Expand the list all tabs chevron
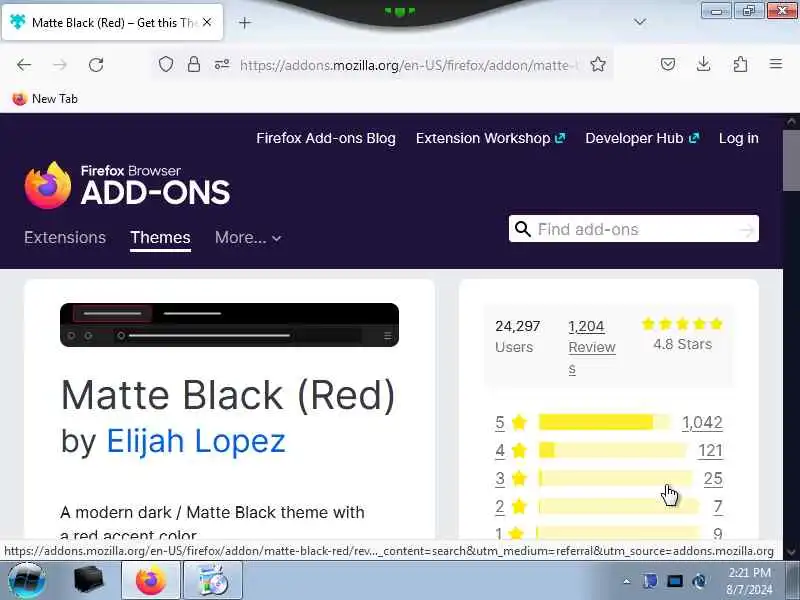The width and height of the screenshot is (800, 600). pos(640,22)
